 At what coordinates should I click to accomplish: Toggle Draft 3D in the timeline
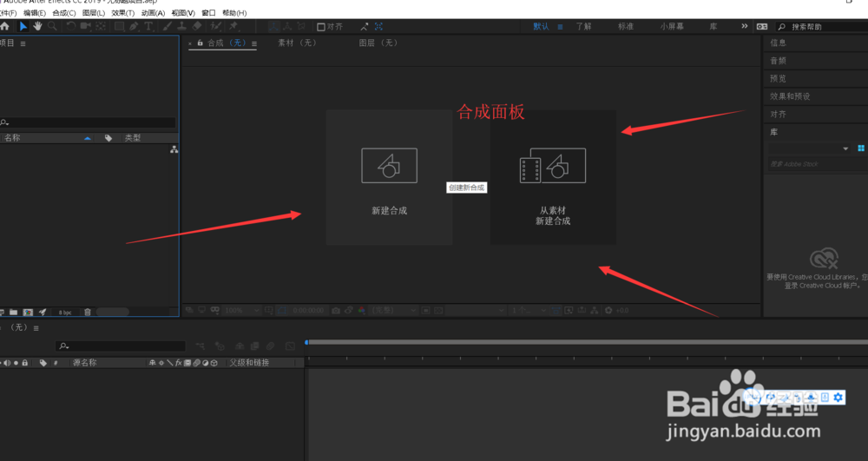(x=220, y=346)
